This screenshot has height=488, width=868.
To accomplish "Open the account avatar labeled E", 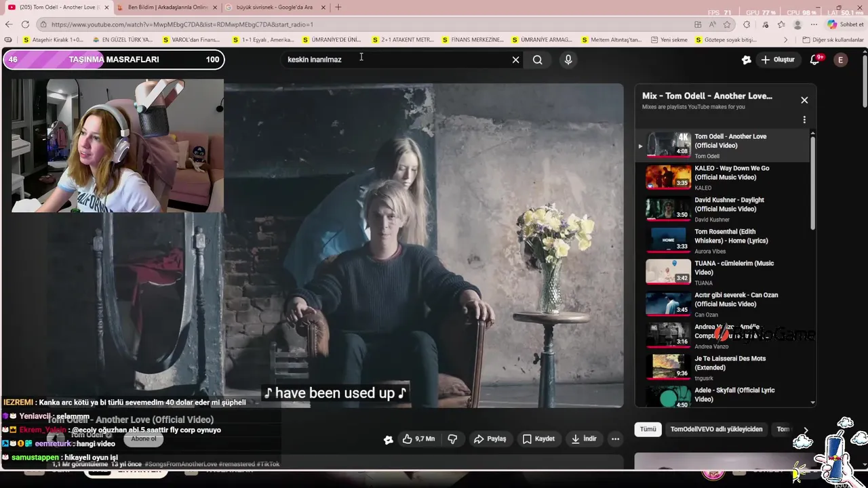I will 841,60.
